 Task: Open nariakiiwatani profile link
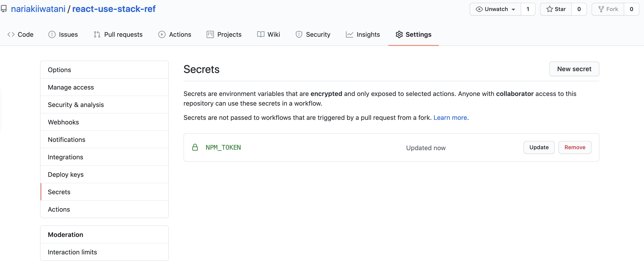[x=38, y=9]
